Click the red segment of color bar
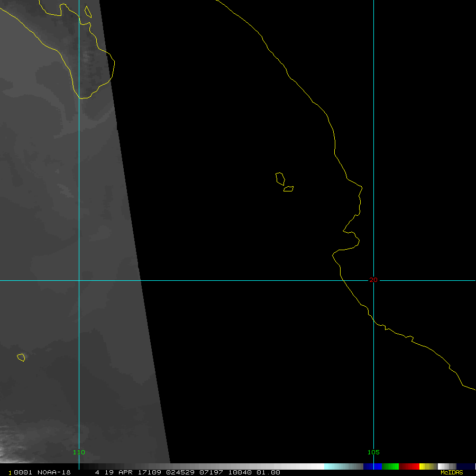Viewport: 476px width, 476px height. (x=409, y=466)
